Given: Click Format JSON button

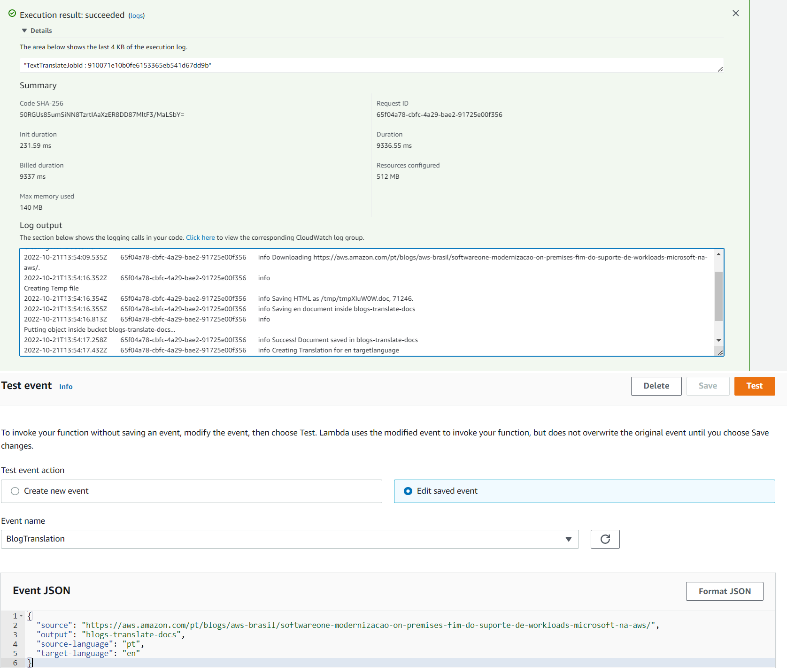Looking at the screenshot, I should coord(724,591).
